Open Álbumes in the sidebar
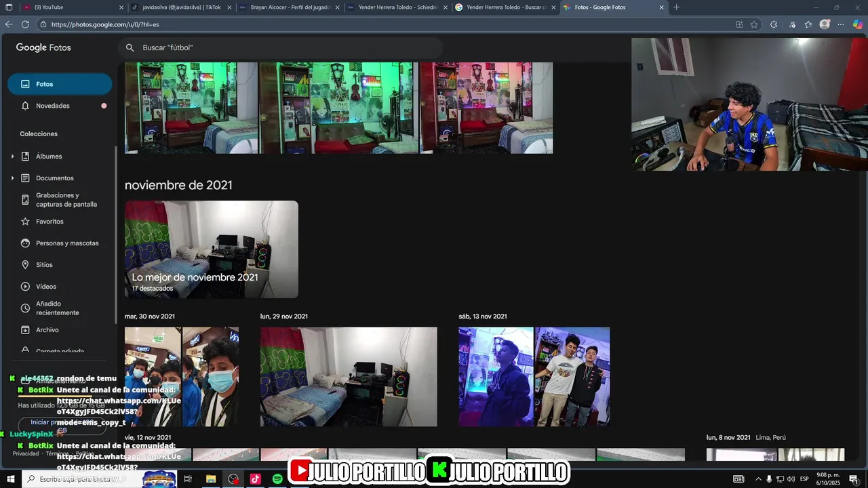The image size is (868, 488). (49, 157)
